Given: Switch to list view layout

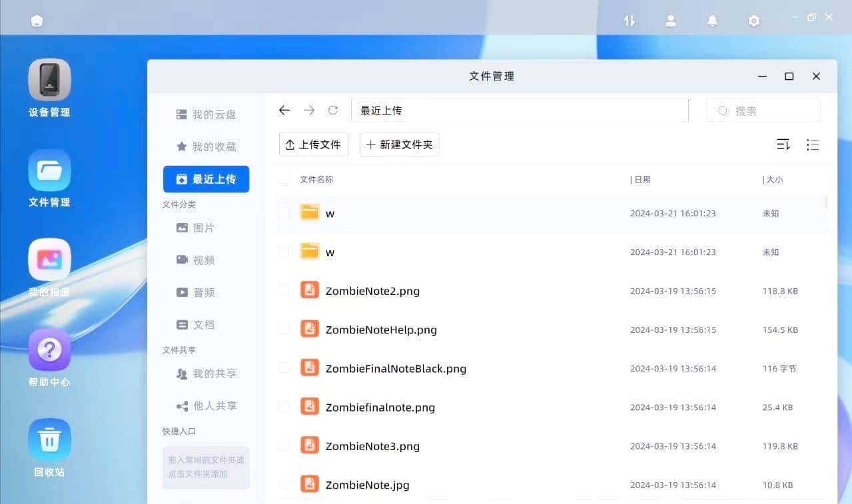Looking at the screenshot, I should 813,144.
